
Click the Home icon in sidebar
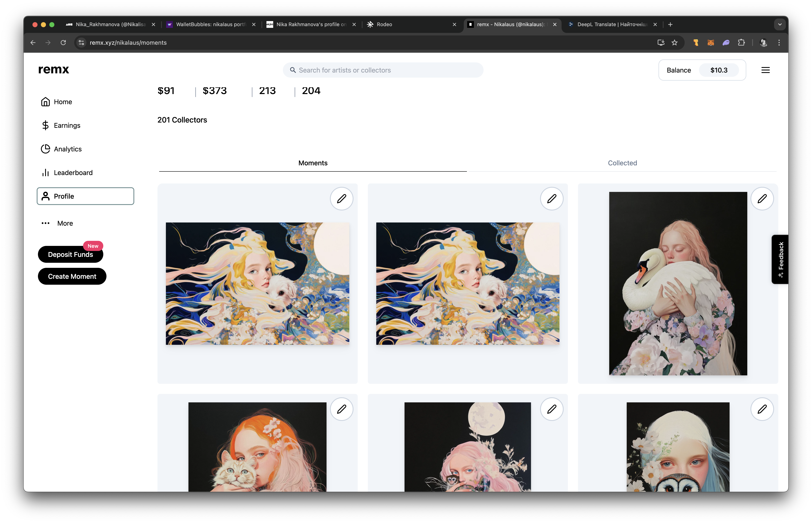(x=46, y=102)
